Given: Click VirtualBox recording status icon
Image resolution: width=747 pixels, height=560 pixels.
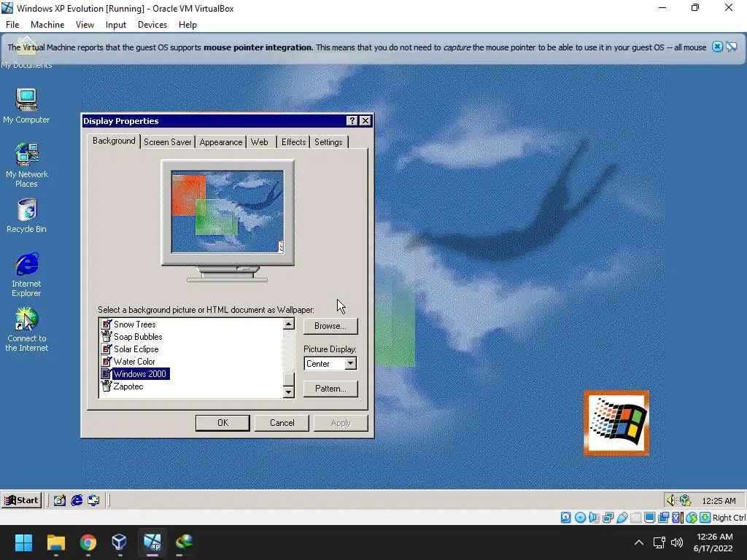Looking at the screenshot, I should 663,518.
